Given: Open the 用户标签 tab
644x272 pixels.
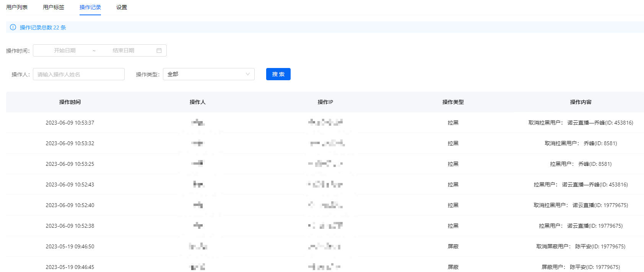Looking at the screenshot, I should (54, 7).
